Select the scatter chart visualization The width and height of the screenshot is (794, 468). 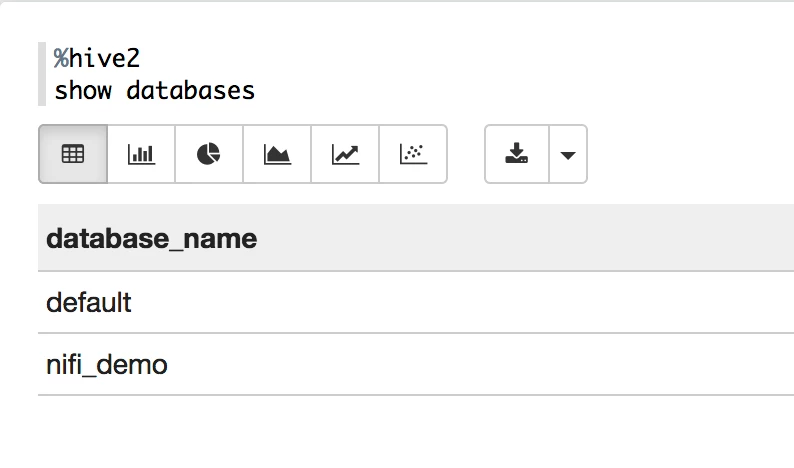413,154
